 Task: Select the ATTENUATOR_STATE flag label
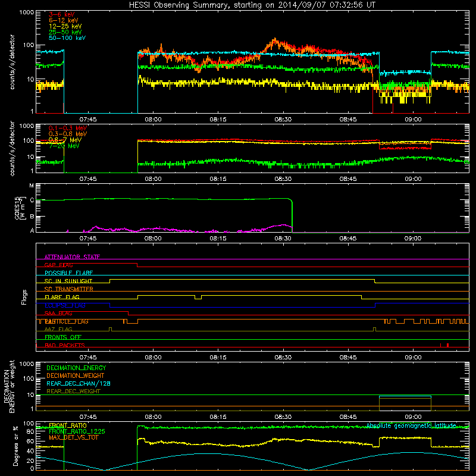point(72,257)
